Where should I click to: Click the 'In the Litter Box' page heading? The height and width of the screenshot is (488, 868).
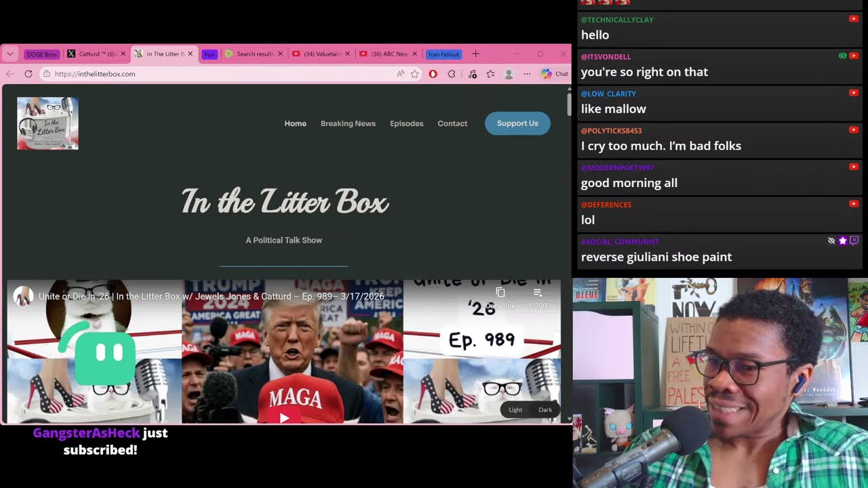tap(285, 201)
